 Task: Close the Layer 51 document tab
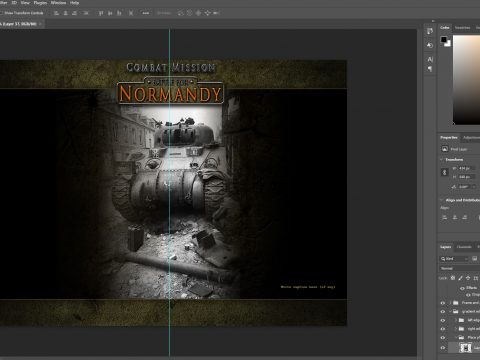tap(40, 24)
